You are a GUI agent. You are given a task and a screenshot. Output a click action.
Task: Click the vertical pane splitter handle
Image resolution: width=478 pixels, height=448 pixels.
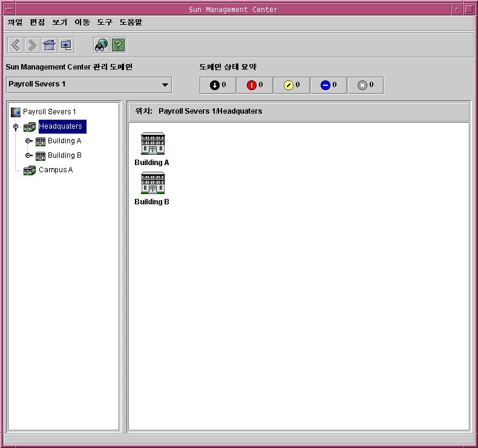[x=124, y=267]
